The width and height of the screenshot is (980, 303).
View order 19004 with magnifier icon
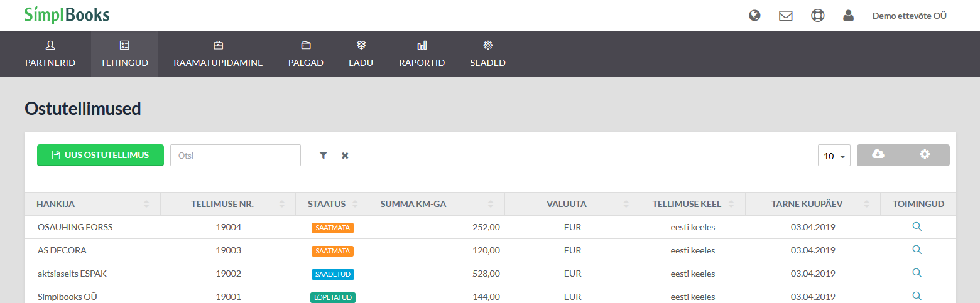coord(917,226)
